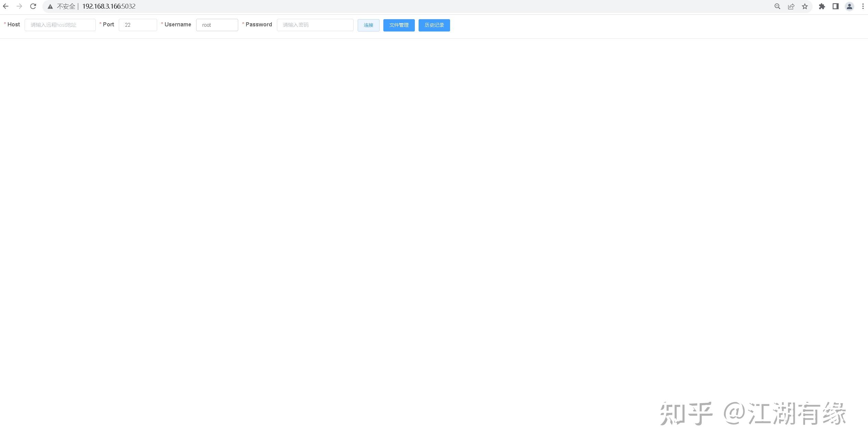Click the required asterisk beside Host label
Screen dimensions: 868x448
click(x=4, y=24)
